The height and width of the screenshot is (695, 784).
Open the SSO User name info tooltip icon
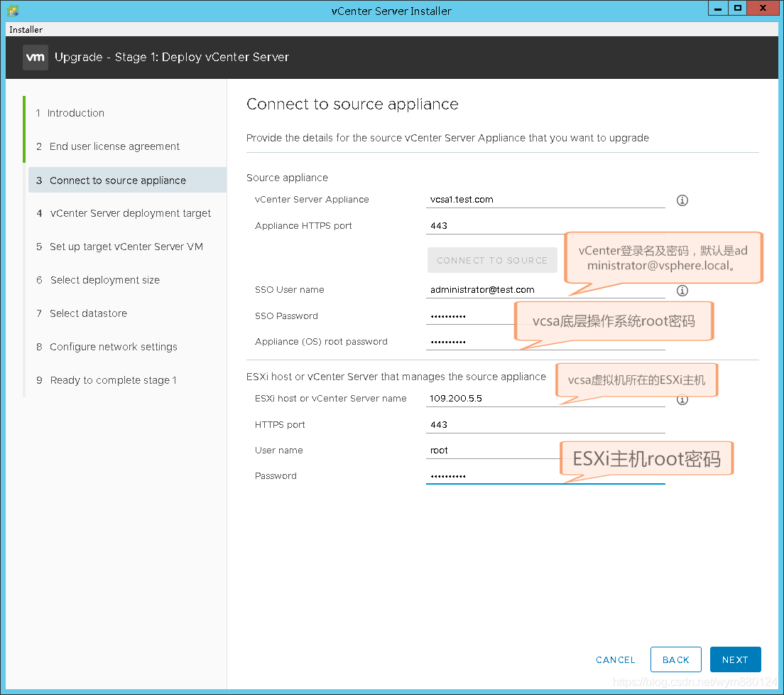pos(682,290)
